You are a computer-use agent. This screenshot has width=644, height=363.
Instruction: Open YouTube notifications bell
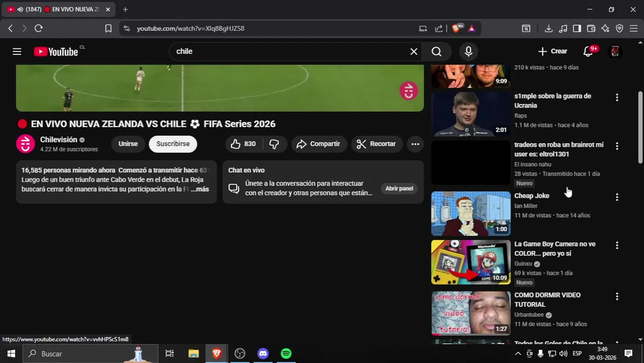tap(588, 51)
